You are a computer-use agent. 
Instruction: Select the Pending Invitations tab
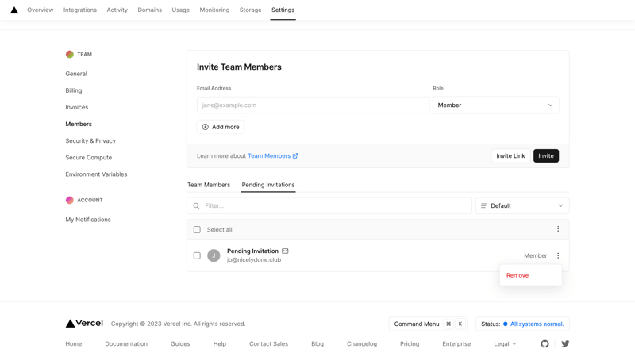click(268, 185)
